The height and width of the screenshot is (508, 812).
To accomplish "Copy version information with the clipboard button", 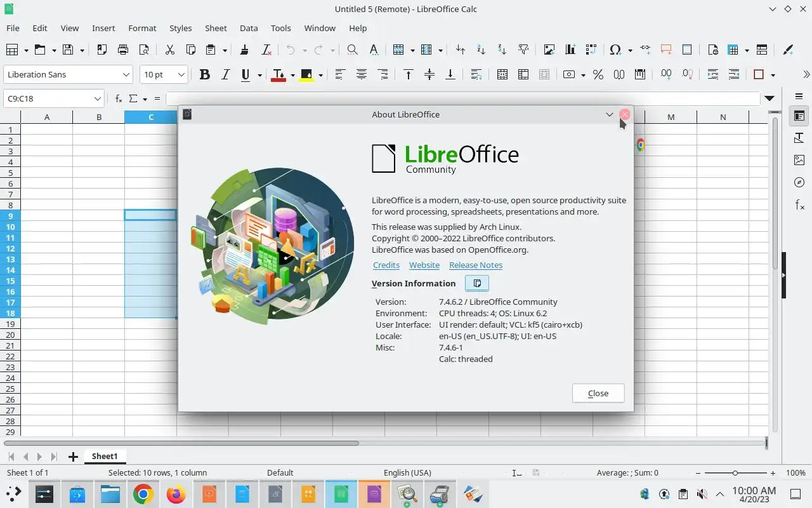I will tap(477, 283).
